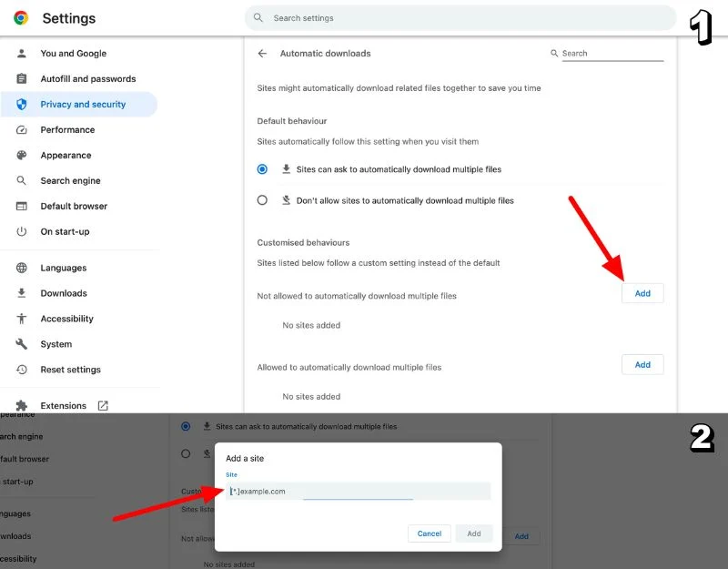Open Accessibility settings

(x=66, y=319)
